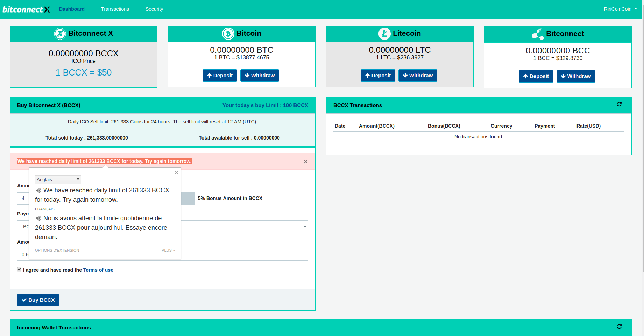
Task: Click the PLUS » link
Action: (x=168, y=250)
